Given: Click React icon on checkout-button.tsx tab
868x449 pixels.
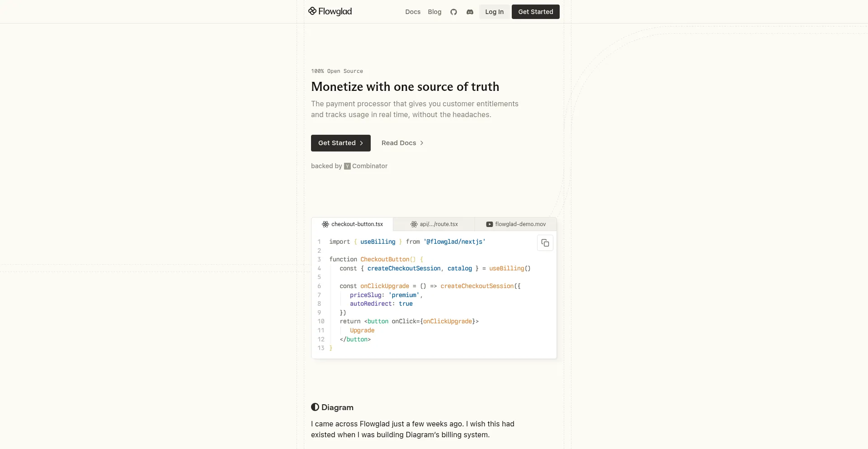Looking at the screenshot, I should 325,224.
